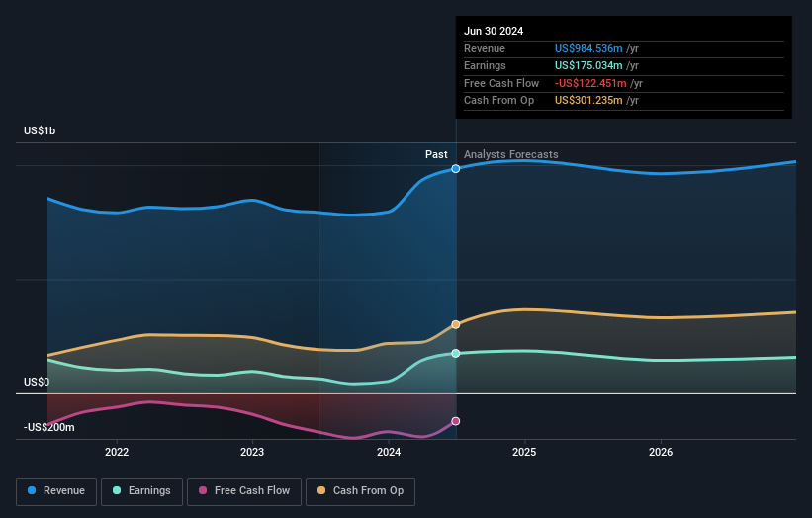
Task: Toggle the Earnings legend series
Action: (x=141, y=491)
